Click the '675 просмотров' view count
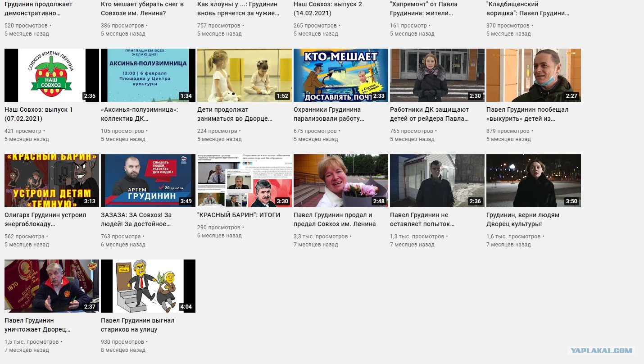 point(315,131)
